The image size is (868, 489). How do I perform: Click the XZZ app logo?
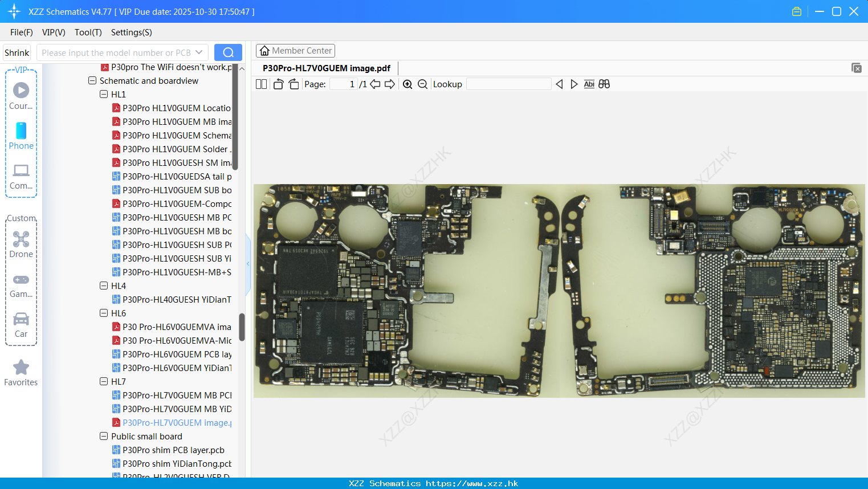click(14, 11)
